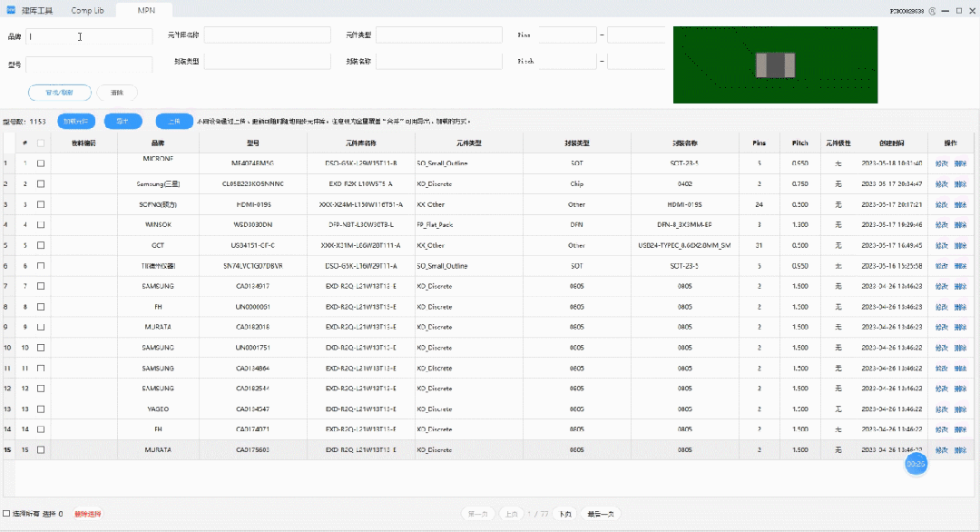
Task: Click the 第一页 first page button
Action: [478, 514]
